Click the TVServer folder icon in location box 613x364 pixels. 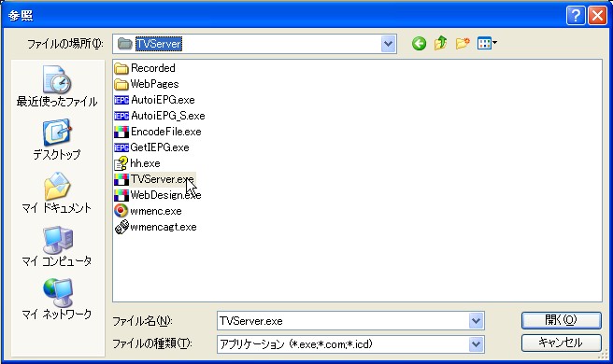[x=124, y=43]
